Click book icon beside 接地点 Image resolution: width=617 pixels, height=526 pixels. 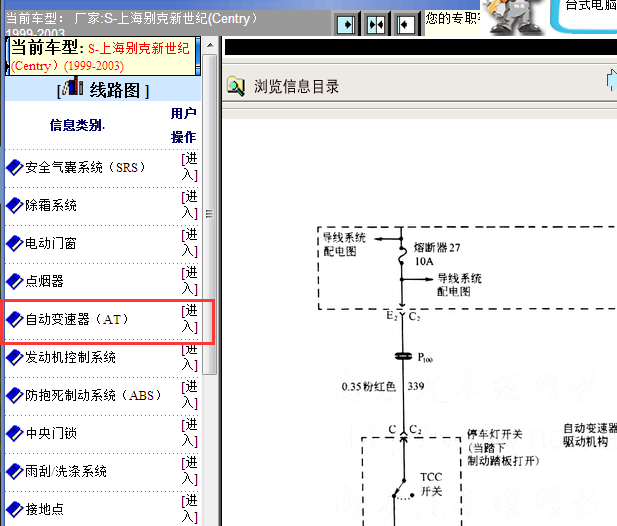tap(15, 509)
